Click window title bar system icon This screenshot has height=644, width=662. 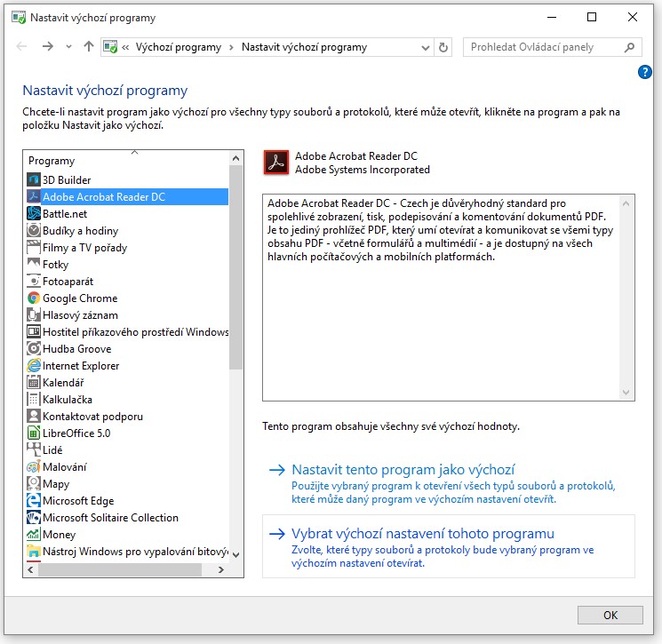19,18
